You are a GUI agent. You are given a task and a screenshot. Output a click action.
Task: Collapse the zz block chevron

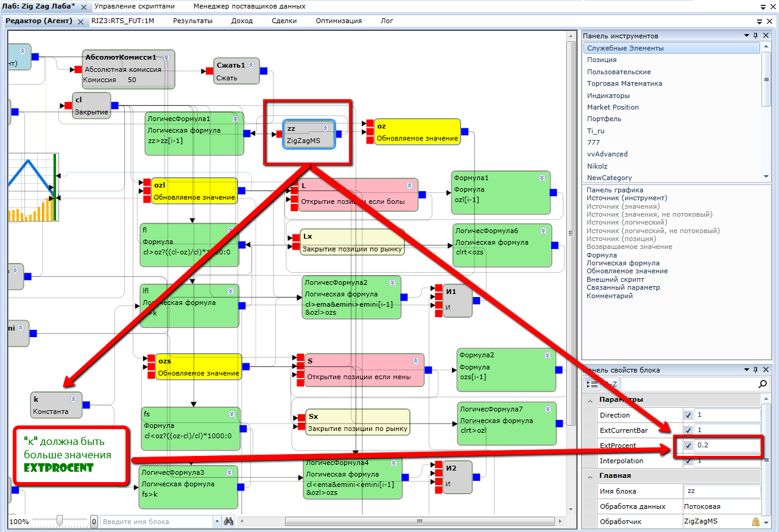(325, 128)
